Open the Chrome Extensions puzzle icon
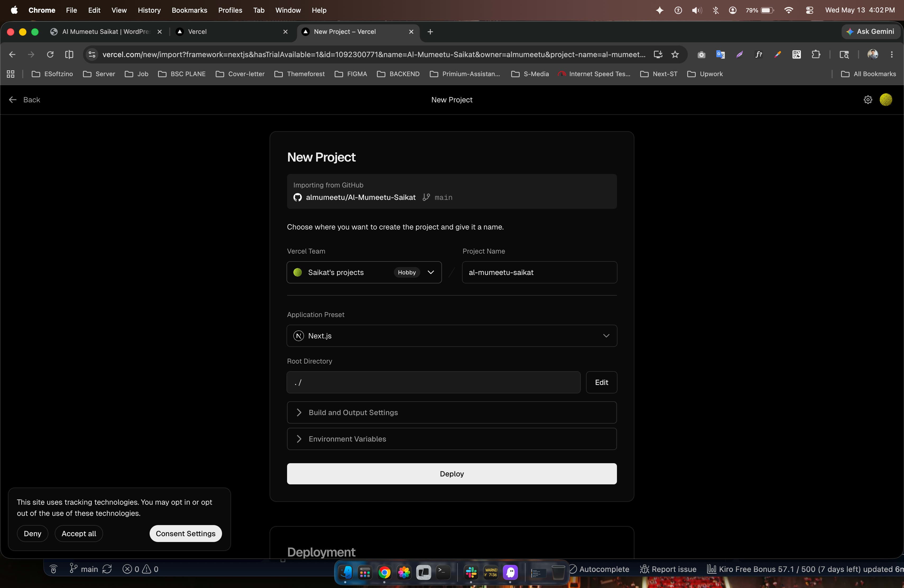The height and width of the screenshot is (588, 904). pyautogui.click(x=815, y=54)
